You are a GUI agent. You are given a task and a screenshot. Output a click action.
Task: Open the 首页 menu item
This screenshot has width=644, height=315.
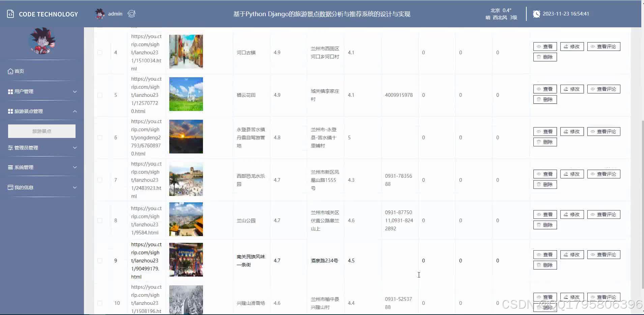(x=19, y=71)
